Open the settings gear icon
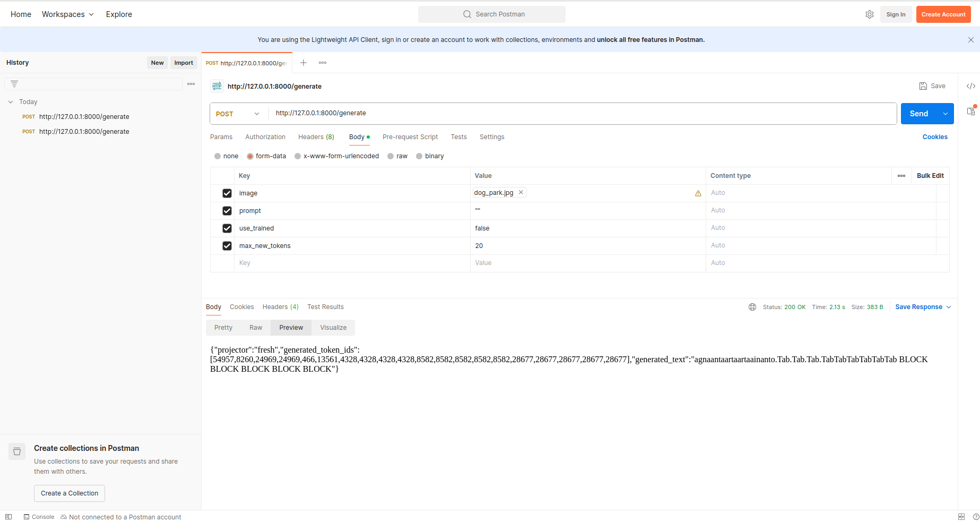Screen dimensions: 980x521 pos(869,14)
